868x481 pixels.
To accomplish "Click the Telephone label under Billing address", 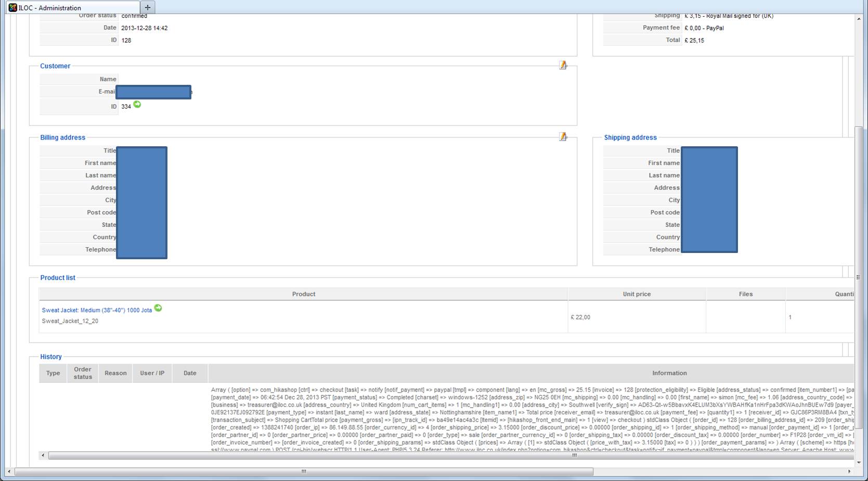I will [101, 249].
